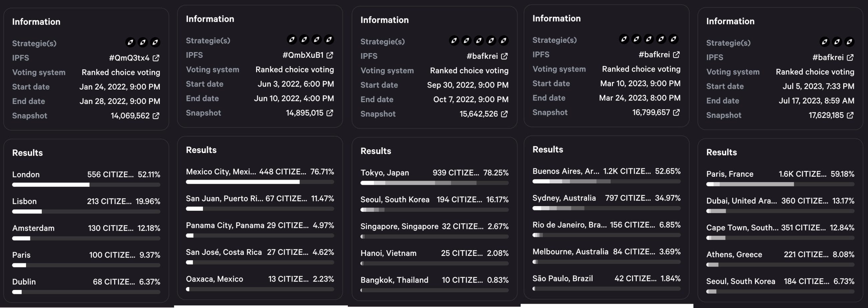Click the London result progress bar
Viewport: 868px width, 308px height.
[86, 184]
